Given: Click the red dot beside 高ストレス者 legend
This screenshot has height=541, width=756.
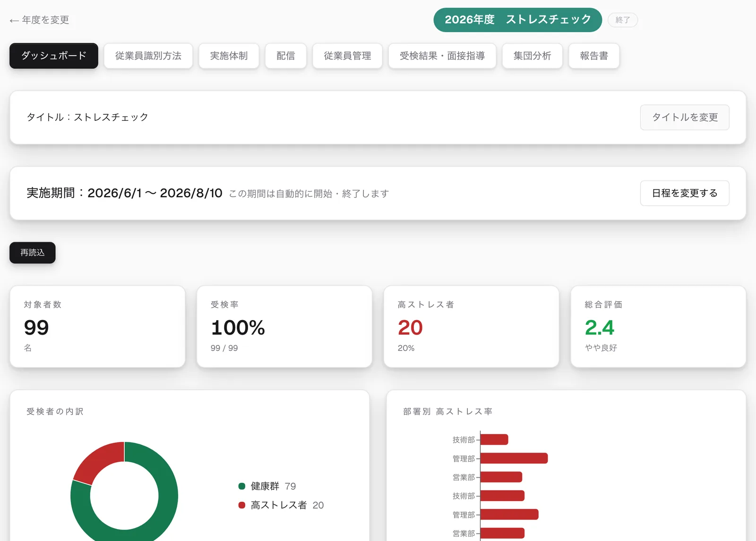Looking at the screenshot, I should (242, 505).
